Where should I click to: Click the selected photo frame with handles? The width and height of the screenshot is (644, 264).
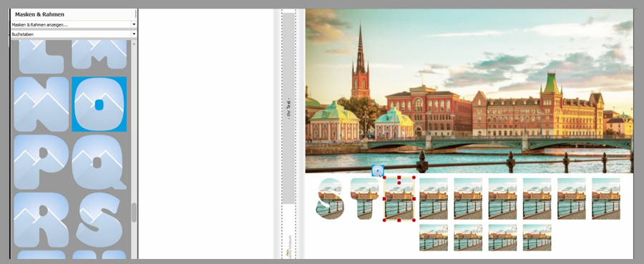[399, 199]
